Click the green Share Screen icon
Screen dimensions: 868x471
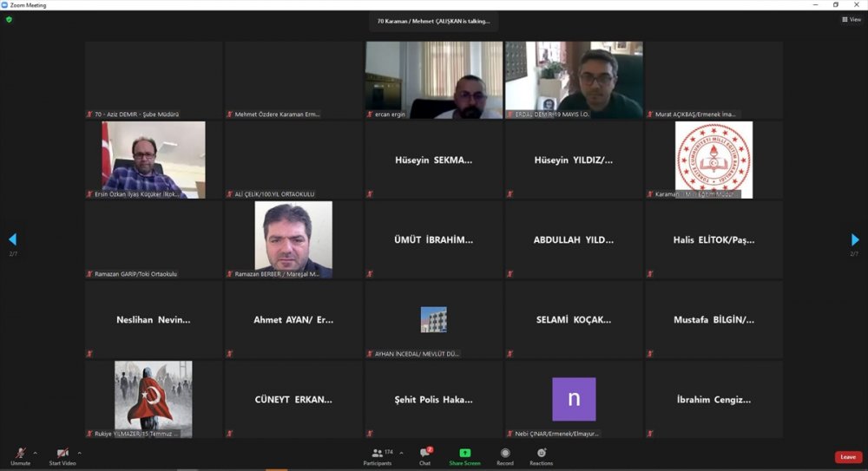click(464, 453)
